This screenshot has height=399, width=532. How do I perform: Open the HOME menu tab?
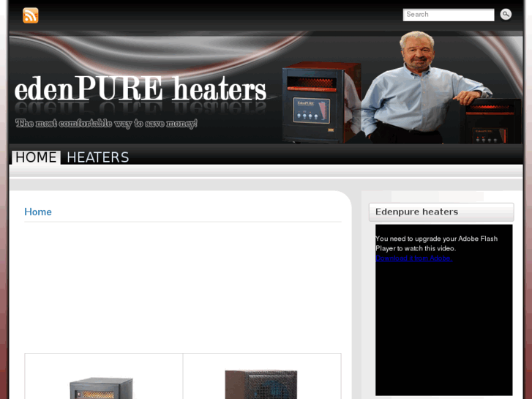coord(36,157)
